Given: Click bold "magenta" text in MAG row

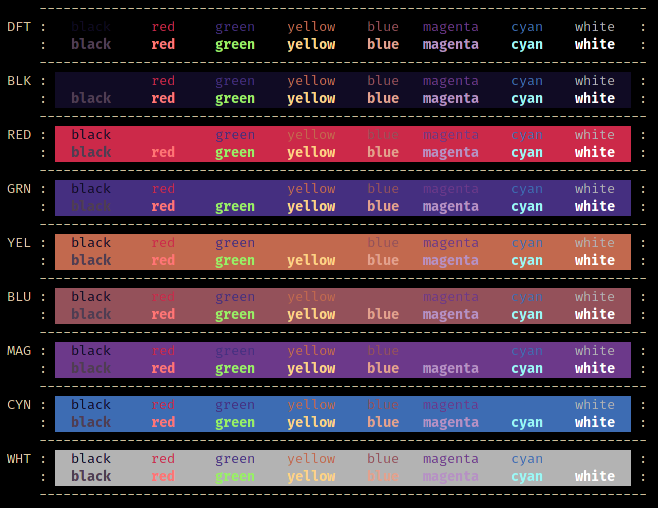Looking at the screenshot, I should [x=450, y=369].
